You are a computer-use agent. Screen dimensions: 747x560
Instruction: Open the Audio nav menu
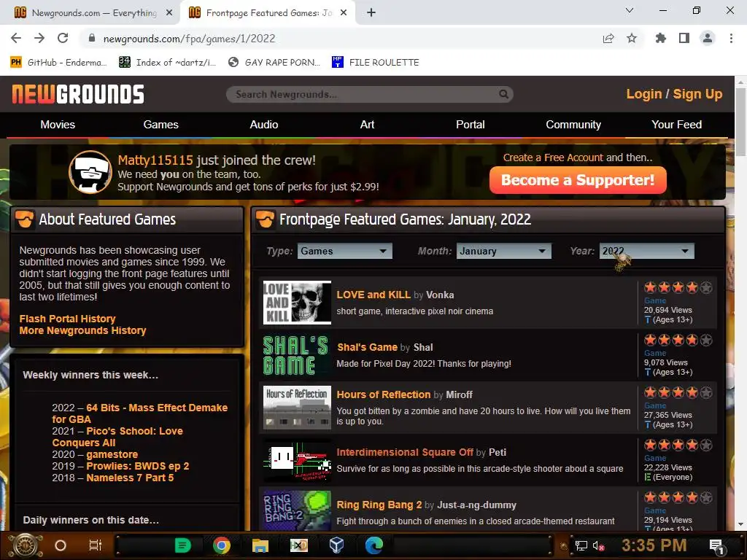(264, 125)
